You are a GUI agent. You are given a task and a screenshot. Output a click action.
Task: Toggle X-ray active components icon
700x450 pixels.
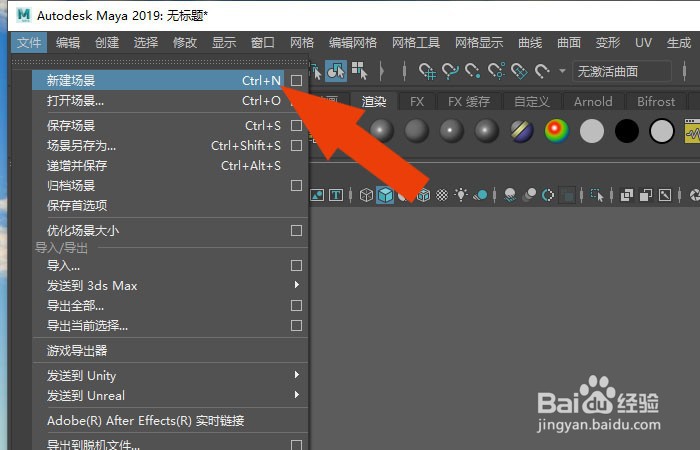[646, 195]
